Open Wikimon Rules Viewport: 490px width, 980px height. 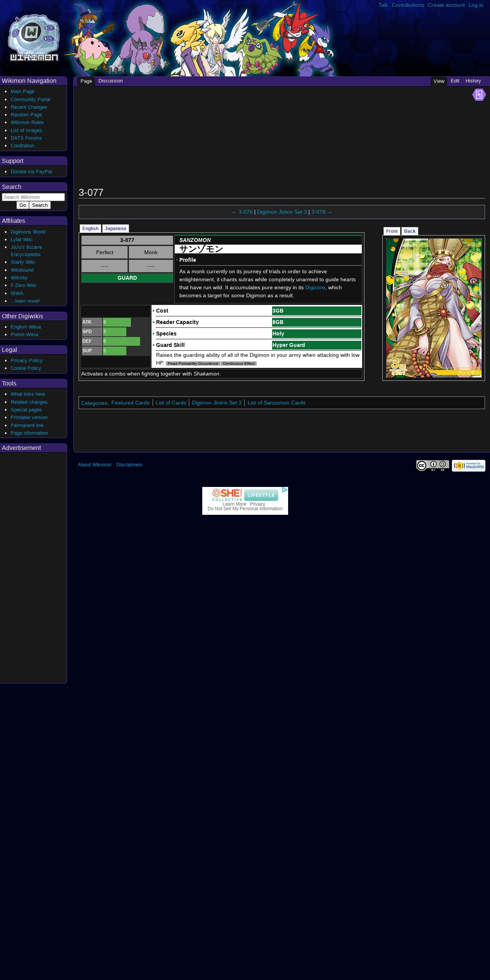coord(27,122)
